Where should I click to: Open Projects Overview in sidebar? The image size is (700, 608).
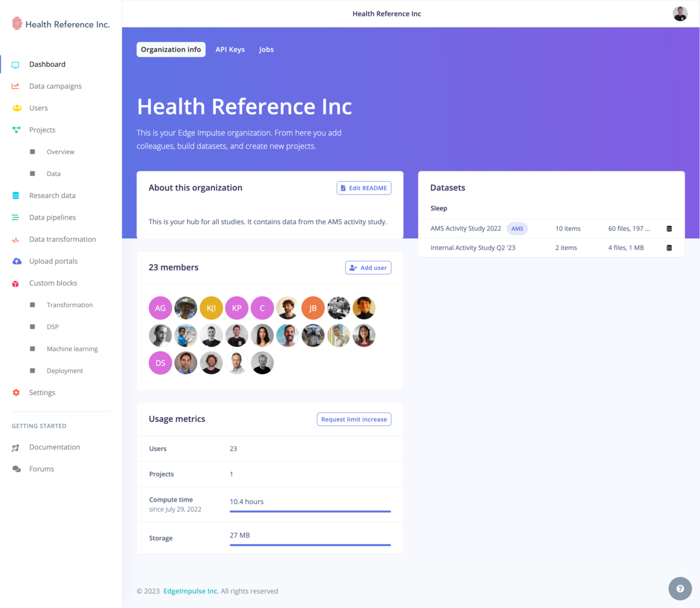[60, 152]
